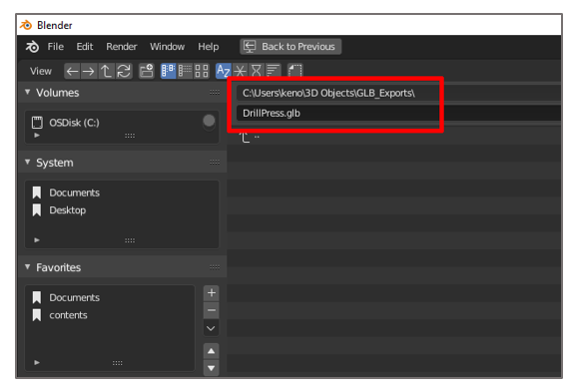Go back to previous folder arrow
The width and height of the screenshot is (572, 392).
(72, 71)
